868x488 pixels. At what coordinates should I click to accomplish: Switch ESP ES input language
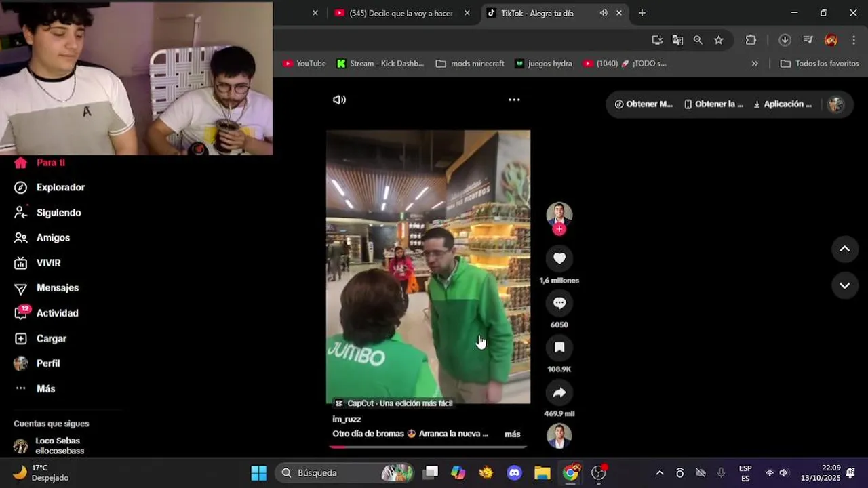[x=745, y=473]
